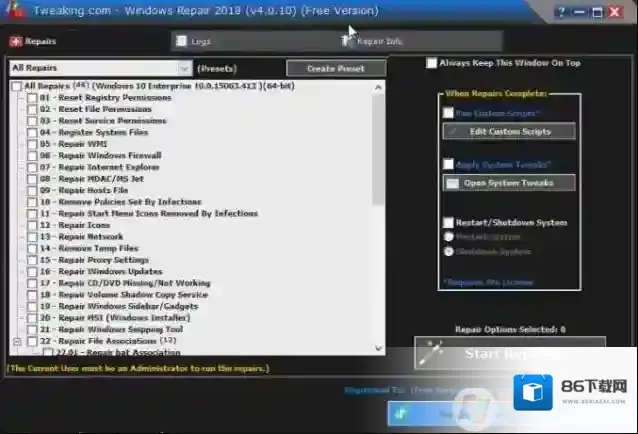
Task: Select the 06 - Repair Windows Firewall checkbox
Action: (x=33, y=155)
